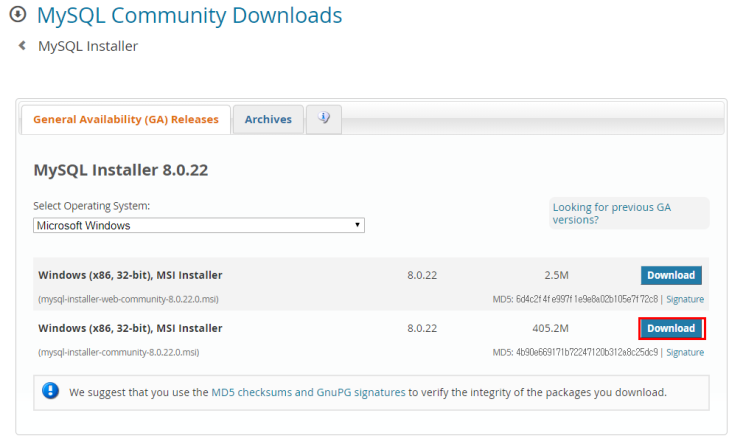Download the 2.5M web-community MSI installer
The image size is (743, 447).
(x=671, y=275)
